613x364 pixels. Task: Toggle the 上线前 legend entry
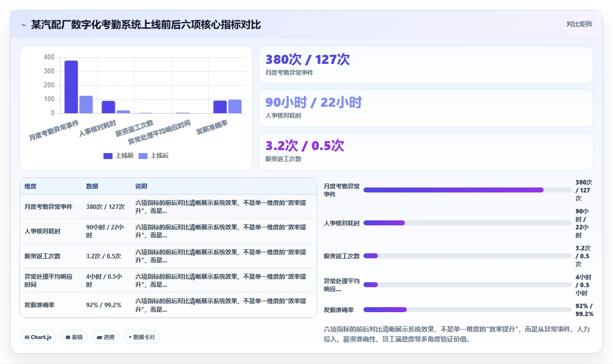tap(118, 156)
